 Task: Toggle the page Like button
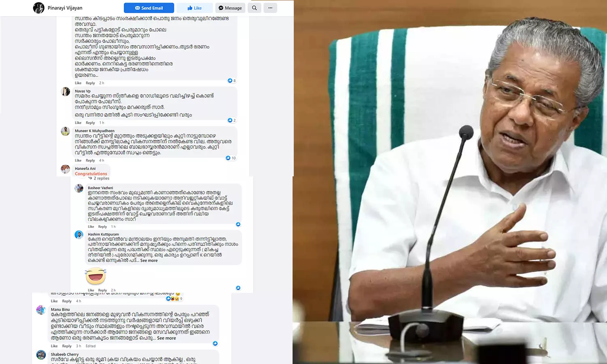pyautogui.click(x=194, y=8)
